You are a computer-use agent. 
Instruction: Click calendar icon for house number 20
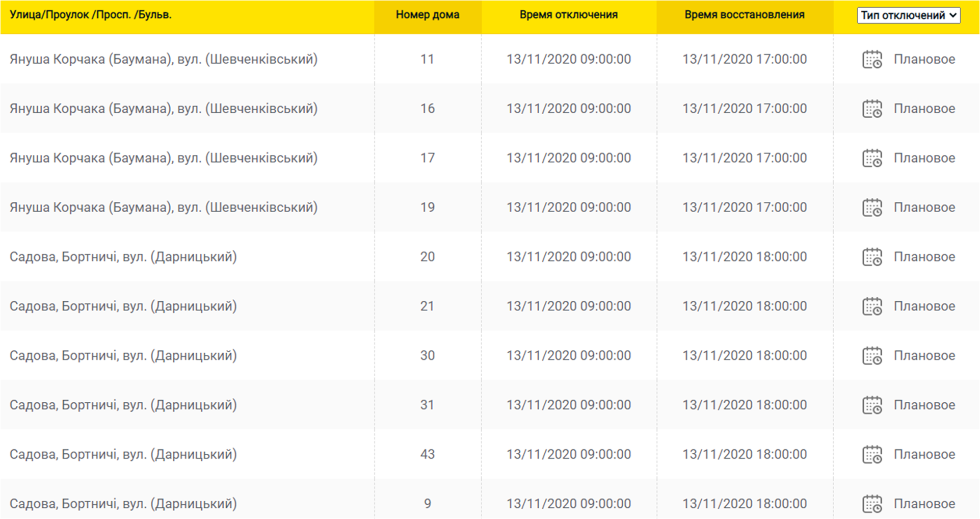(x=872, y=257)
